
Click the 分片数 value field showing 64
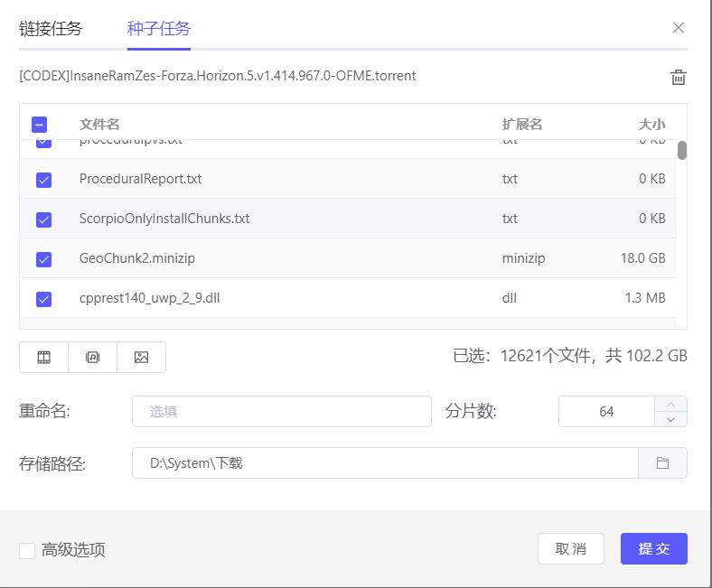coord(606,411)
